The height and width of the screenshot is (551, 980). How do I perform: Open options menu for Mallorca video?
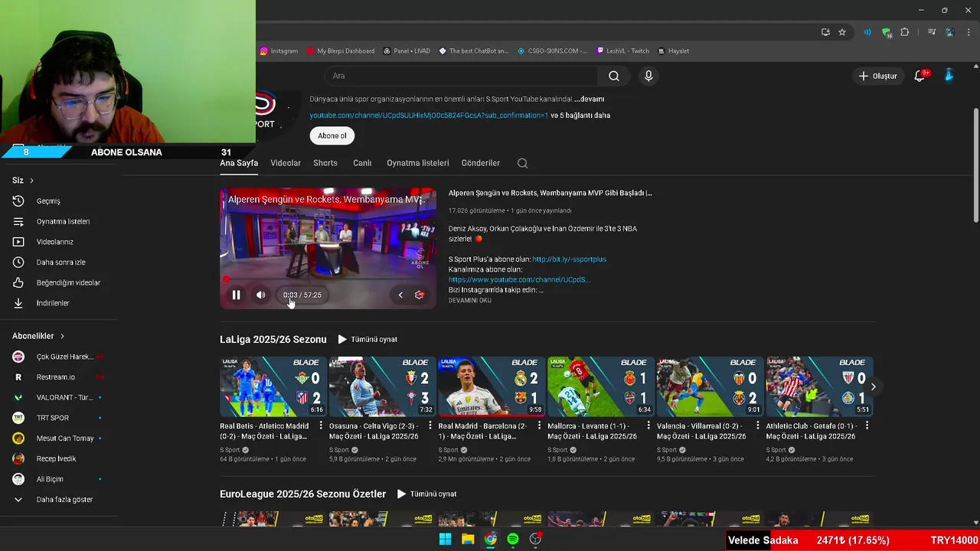click(x=648, y=425)
